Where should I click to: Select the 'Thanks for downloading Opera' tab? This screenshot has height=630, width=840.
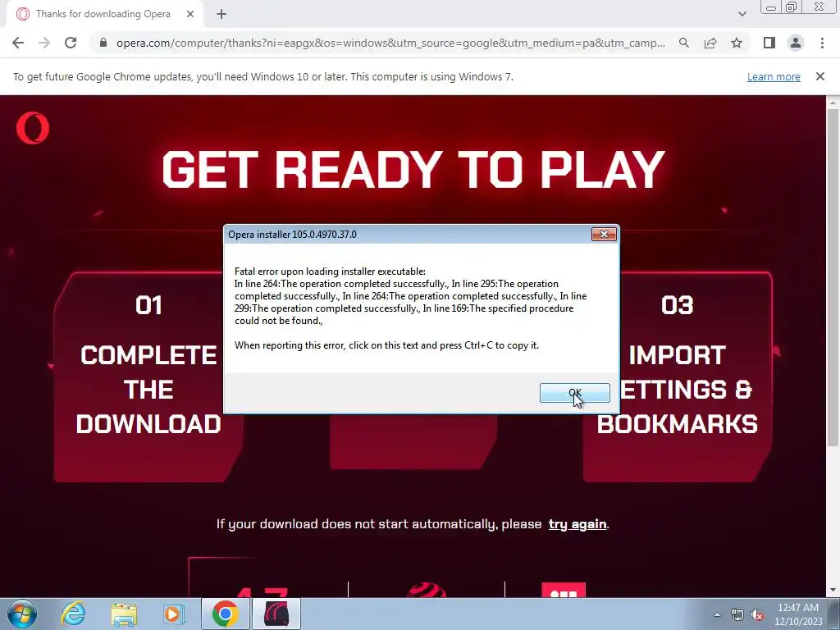pos(103,14)
